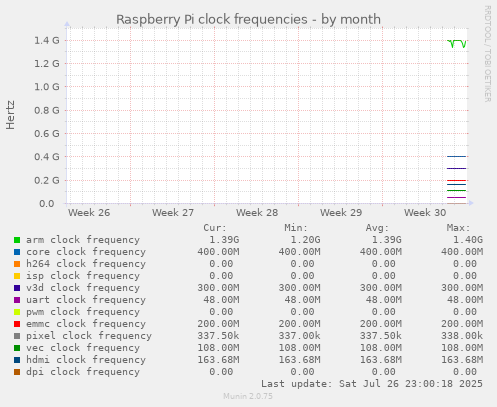Click the pixel Max value '338.00k'
The image size is (497, 407).
(x=462, y=336)
